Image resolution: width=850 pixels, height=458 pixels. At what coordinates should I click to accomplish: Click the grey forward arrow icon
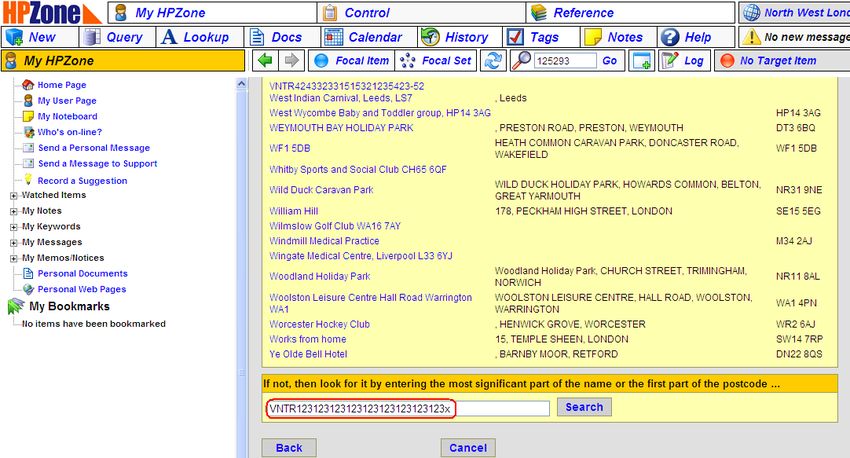click(x=292, y=60)
